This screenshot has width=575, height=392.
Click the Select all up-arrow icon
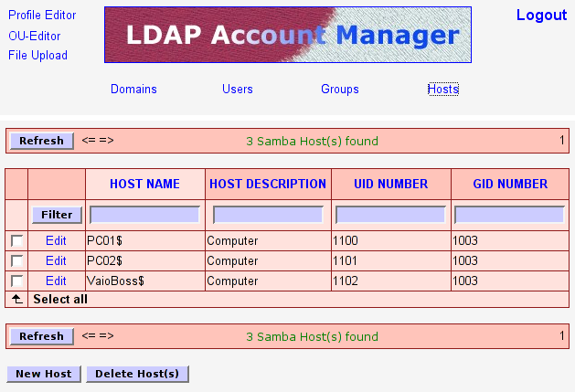[x=16, y=299]
